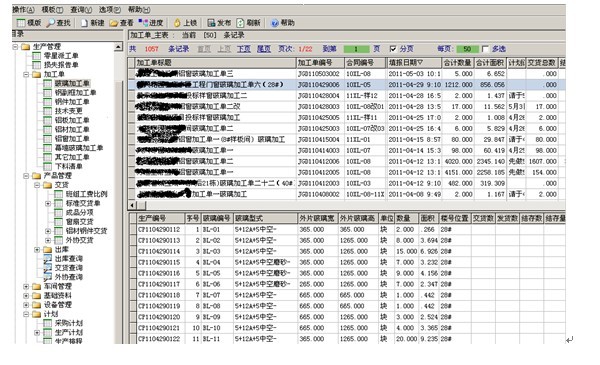
Task: Open 帮助 help icon in toolbar
Action: [274, 23]
